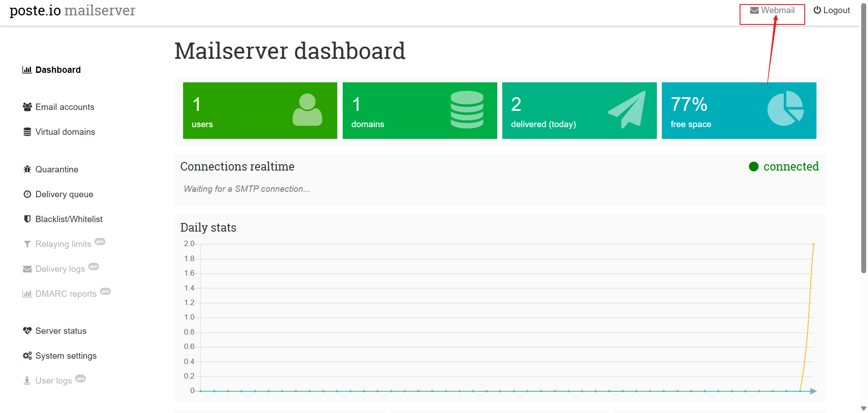Click the Dashboard bar chart icon
This screenshot has height=413, width=868.
(27, 70)
